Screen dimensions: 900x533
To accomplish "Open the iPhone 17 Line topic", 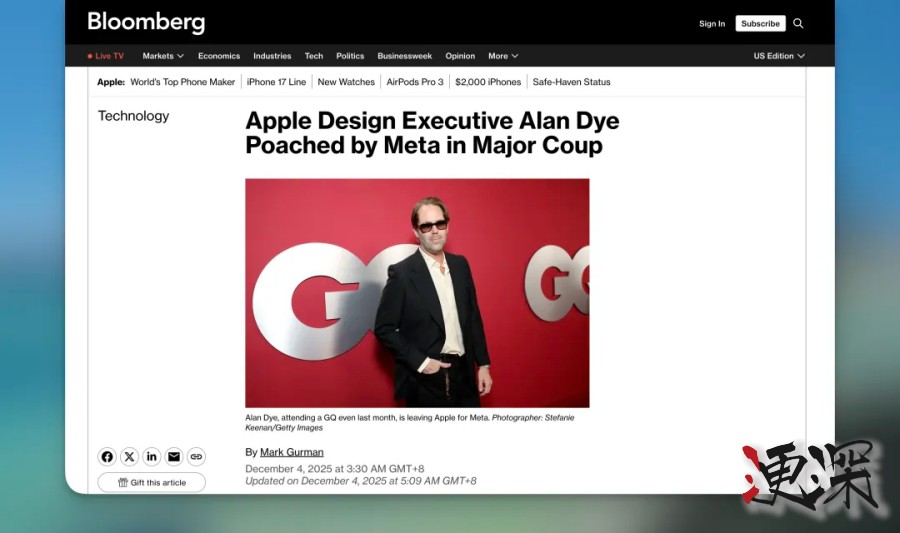I will [x=276, y=82].
